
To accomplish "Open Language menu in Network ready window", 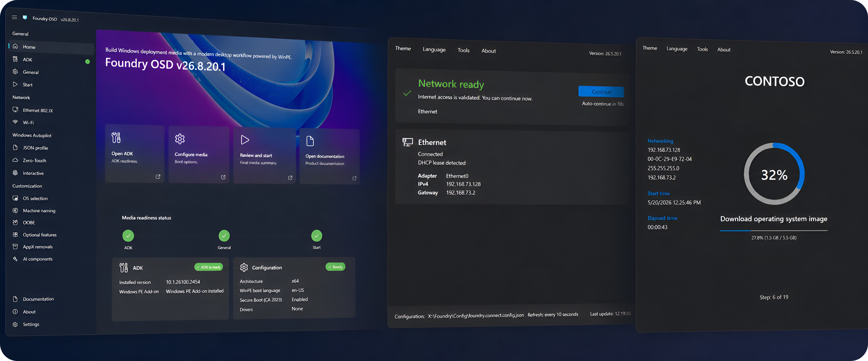I will (434, 50).
